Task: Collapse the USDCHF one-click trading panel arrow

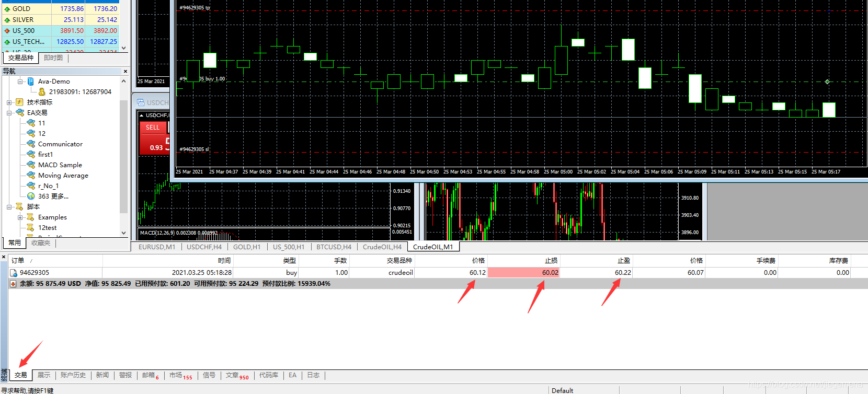Action: (141, 115)
